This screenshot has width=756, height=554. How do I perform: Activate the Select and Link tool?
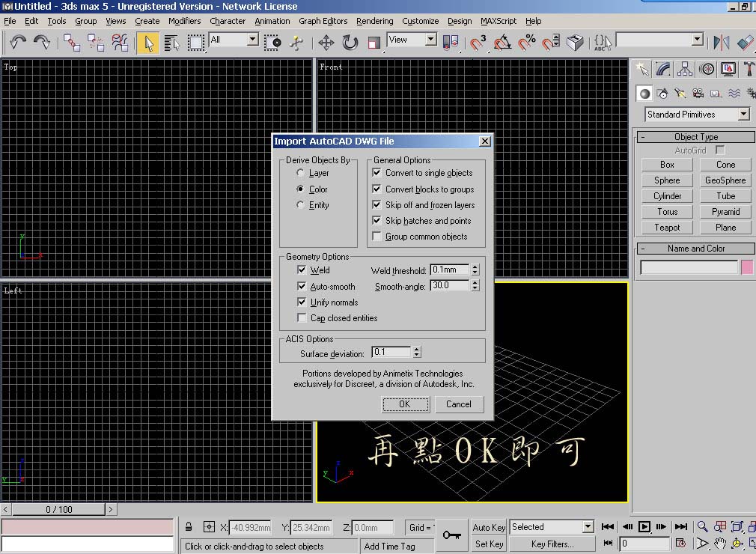tap(72, 43)
